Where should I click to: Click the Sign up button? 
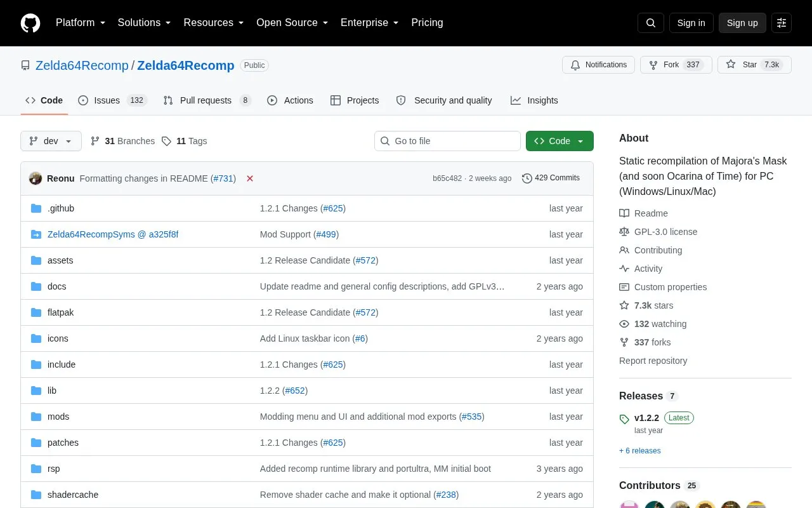[x=742, y=23]
